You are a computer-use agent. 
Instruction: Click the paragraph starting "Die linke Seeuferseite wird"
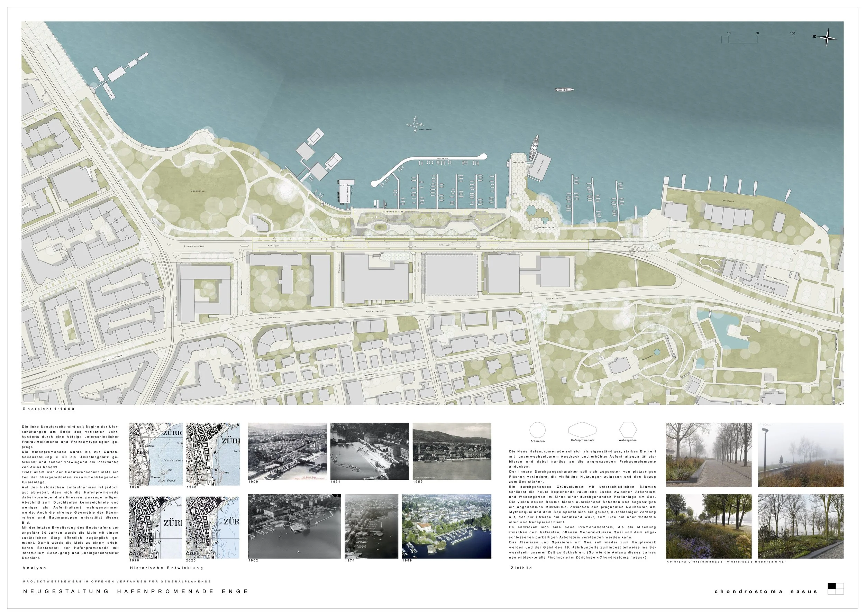[x=71, y=493]
